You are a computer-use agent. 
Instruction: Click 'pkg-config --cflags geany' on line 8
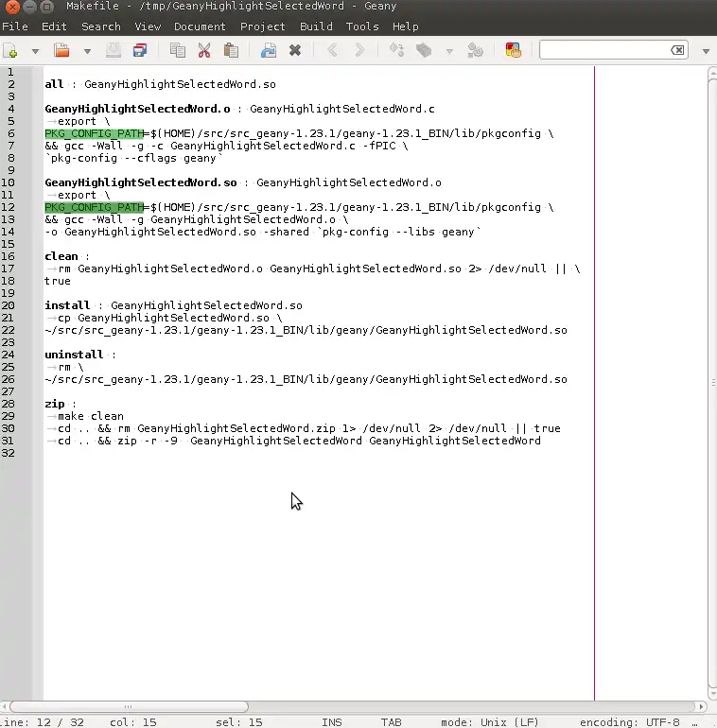click(x=133, y=158)
